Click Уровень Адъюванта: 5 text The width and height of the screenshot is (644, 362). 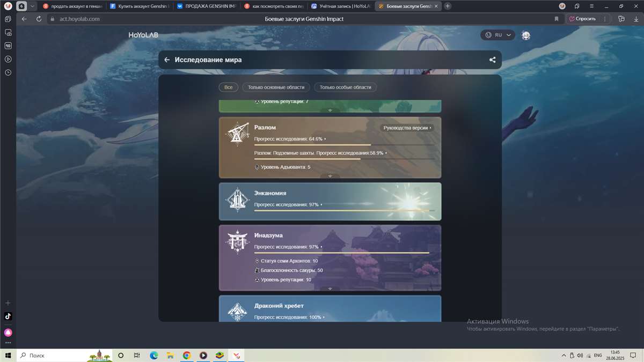tap(286, 167)
